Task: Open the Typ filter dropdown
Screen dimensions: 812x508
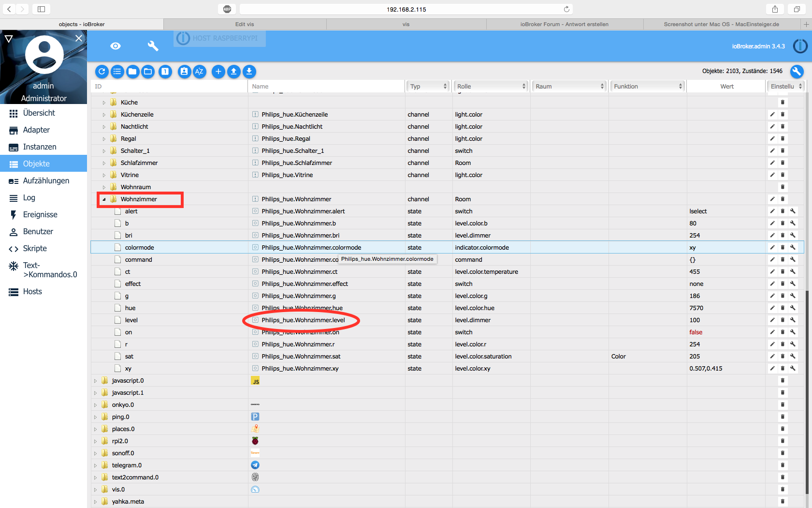Action: [428, 86]
